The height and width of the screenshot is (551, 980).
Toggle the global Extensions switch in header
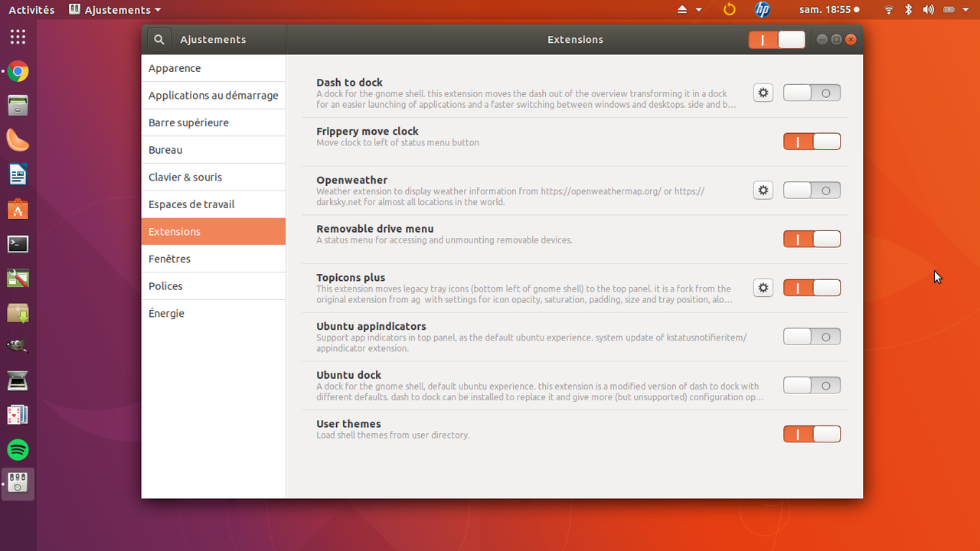point(777,40)
